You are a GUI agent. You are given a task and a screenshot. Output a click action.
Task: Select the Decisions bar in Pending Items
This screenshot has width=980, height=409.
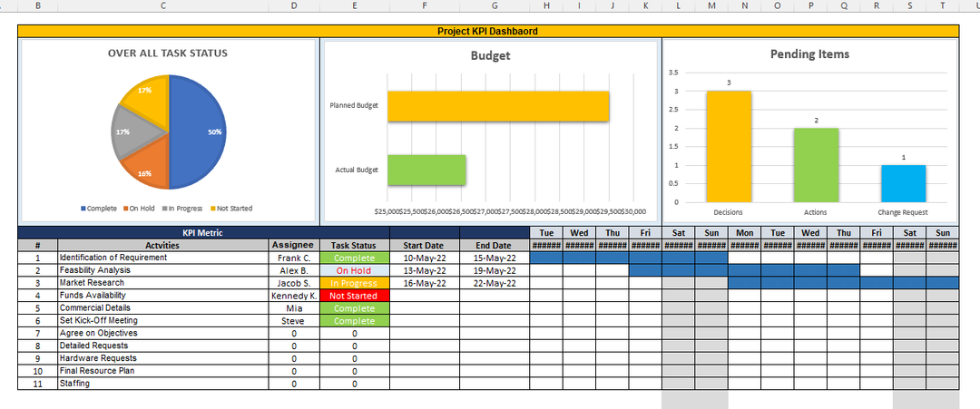click(x=729, y=147)
